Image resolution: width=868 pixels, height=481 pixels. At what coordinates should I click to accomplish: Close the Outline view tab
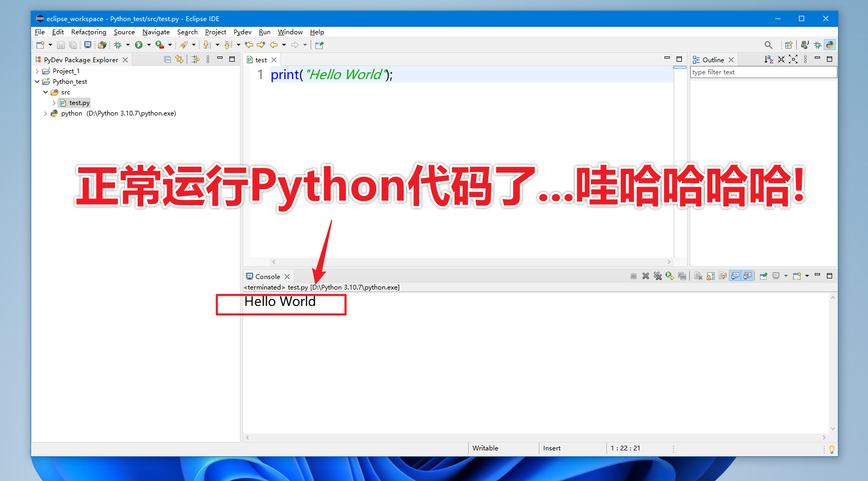(x=731, y=60)
